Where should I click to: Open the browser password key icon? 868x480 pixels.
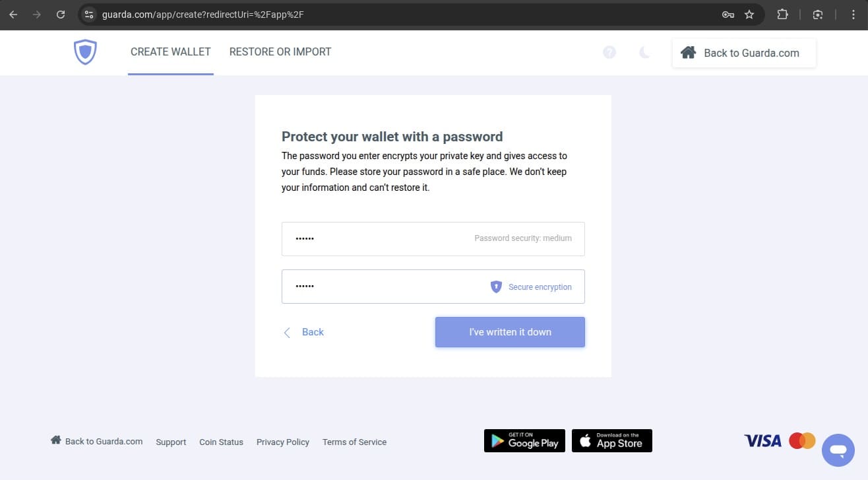tap(728, 15)
